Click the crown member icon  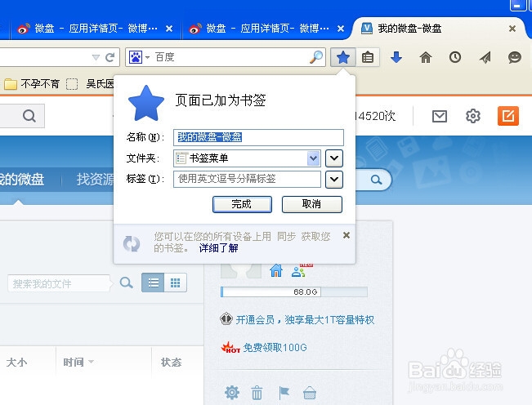coord(226,319)
